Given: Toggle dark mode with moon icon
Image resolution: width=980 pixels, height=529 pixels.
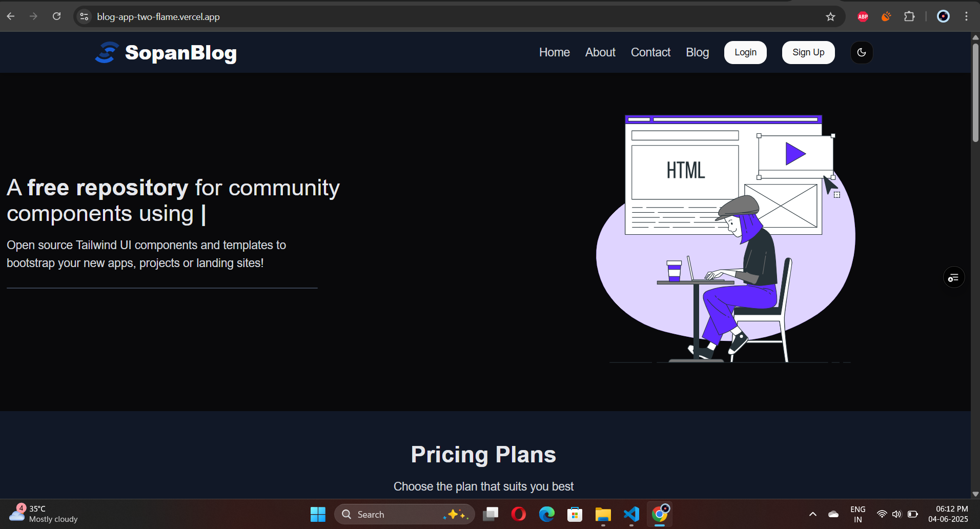Looking at the screenshot, I should (862, 52).
